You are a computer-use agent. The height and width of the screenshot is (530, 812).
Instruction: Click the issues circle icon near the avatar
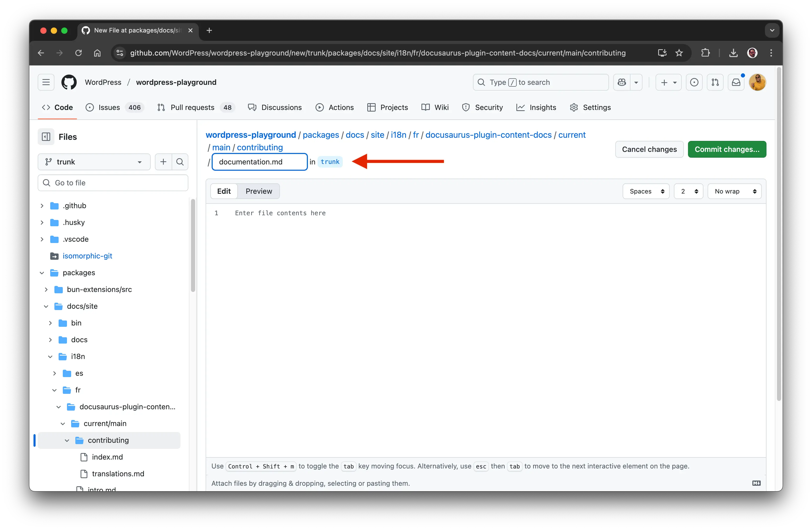click(694, 82)
